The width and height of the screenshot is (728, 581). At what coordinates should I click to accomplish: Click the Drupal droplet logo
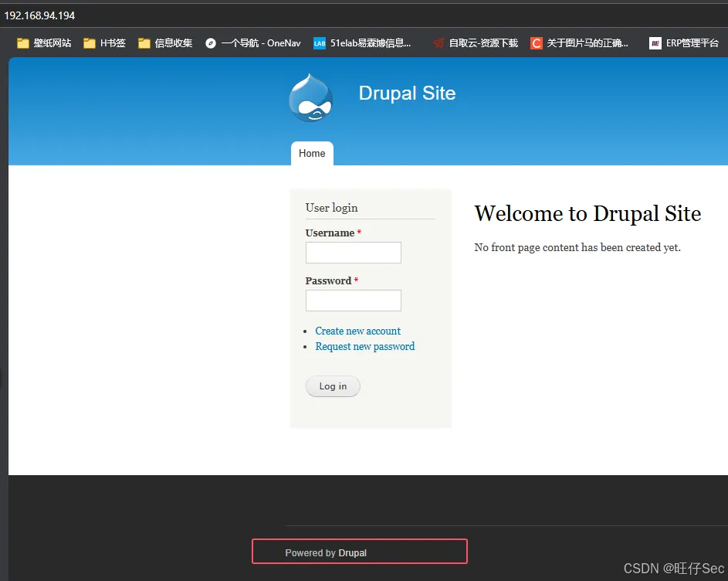[x=310, y=97]
